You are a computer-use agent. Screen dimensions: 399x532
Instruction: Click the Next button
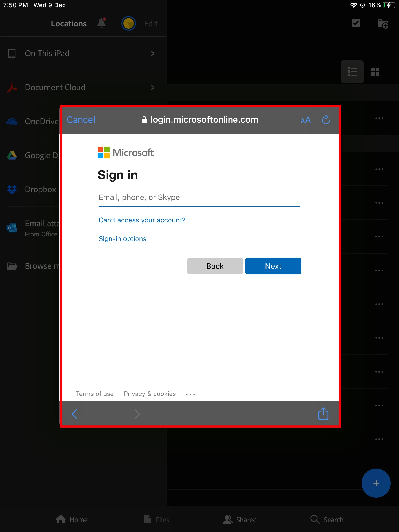273,266
